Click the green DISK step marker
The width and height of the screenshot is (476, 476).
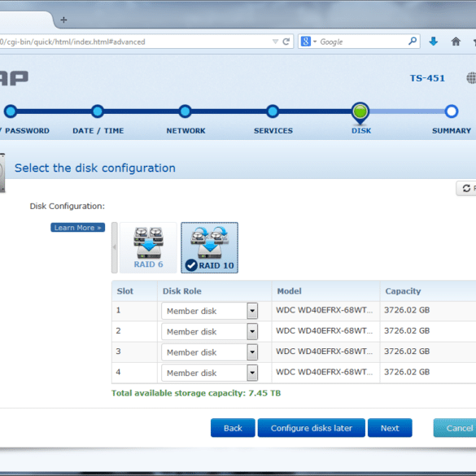[360, 111]
